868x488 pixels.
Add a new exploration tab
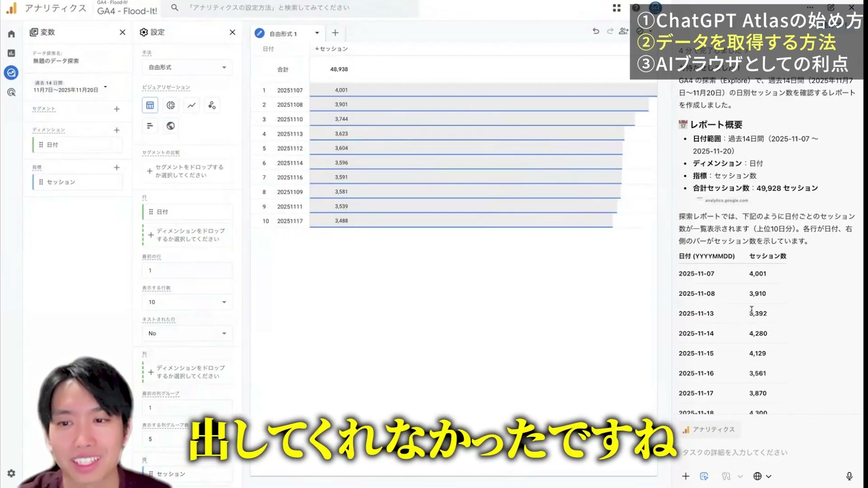[335, 33]
